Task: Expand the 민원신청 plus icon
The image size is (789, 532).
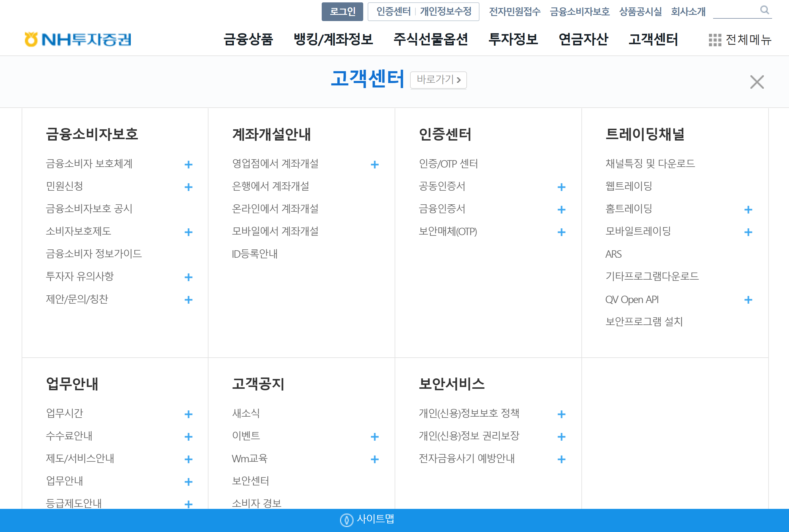Action: (x=188, y=187)
